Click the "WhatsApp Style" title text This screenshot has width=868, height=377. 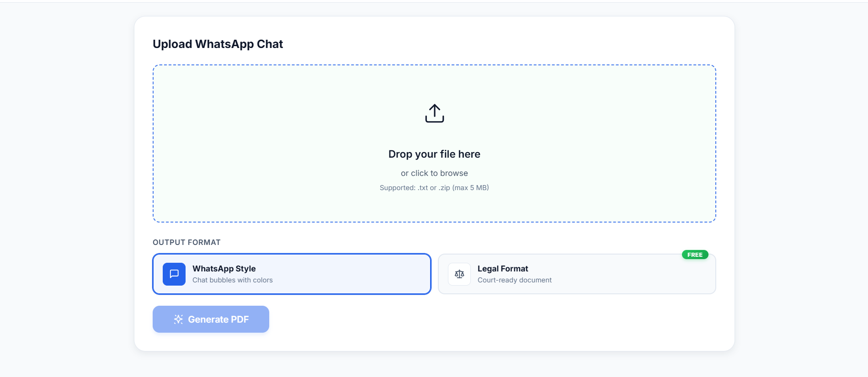click(x=224, y=269)
